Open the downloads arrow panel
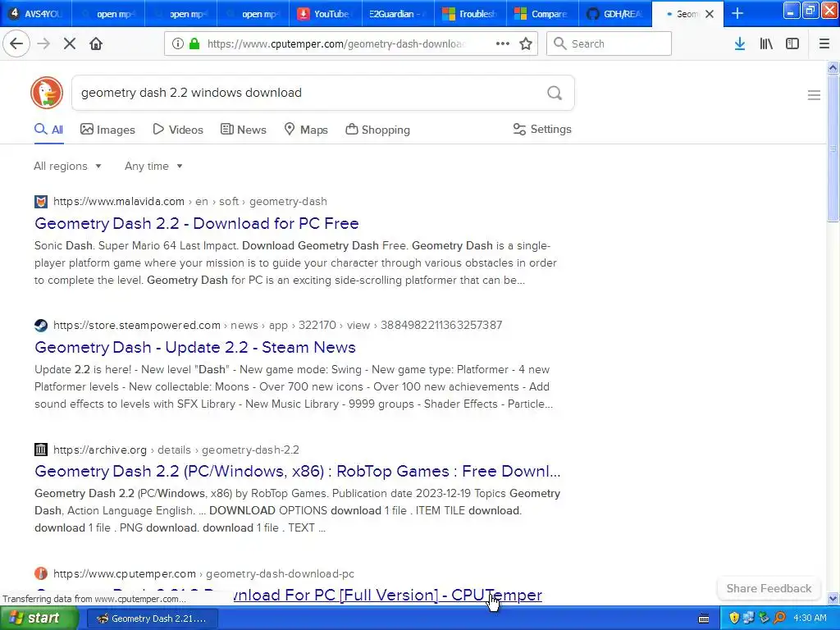Screen dimensions: 840x630 [x=740, y=43]
